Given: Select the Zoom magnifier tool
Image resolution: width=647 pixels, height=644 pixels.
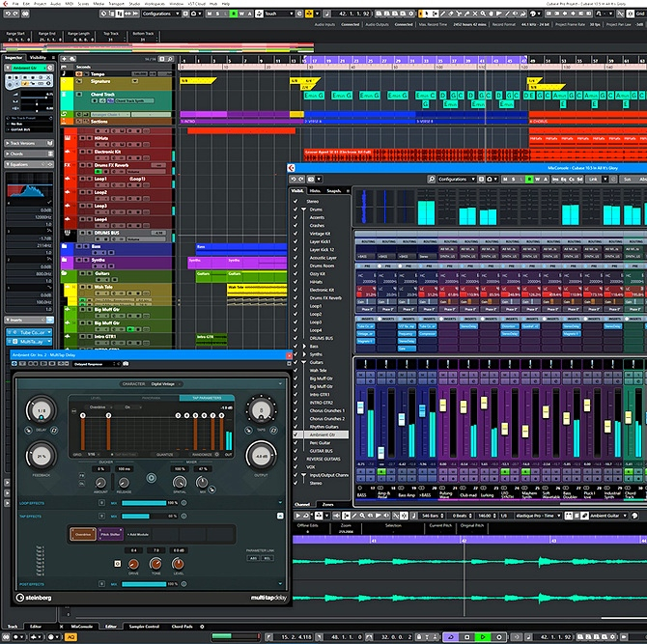Looking at the screenshot, I should click(x=483, y=14).
